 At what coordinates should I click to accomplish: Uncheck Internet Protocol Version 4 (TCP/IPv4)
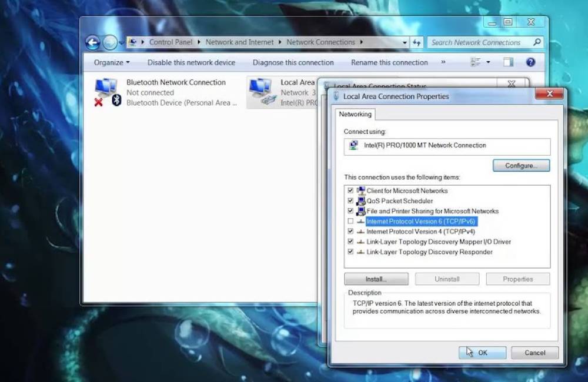pyautogui.click(x=350, y=232)
